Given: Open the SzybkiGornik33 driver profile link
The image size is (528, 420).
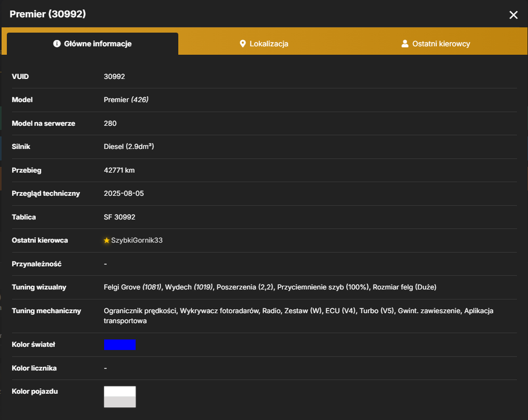Looking at the screenshot, I should coord(137,240).
